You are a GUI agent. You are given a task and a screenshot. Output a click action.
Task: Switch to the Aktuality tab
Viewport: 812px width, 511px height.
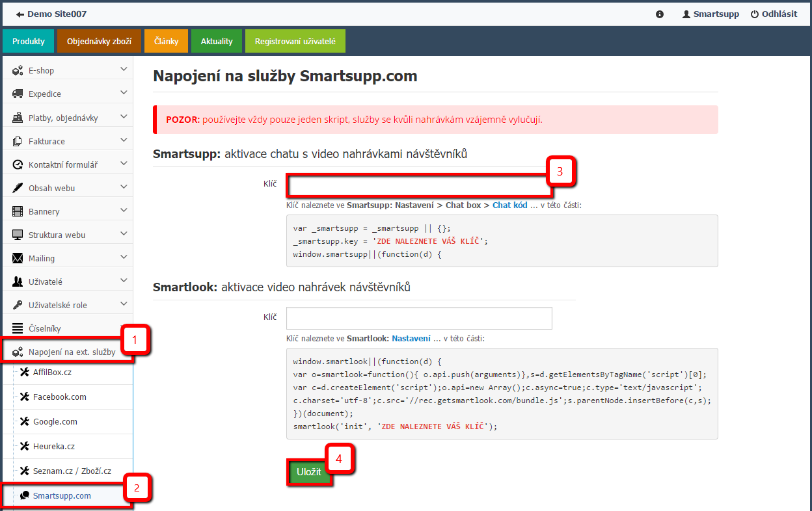point(217,41)
